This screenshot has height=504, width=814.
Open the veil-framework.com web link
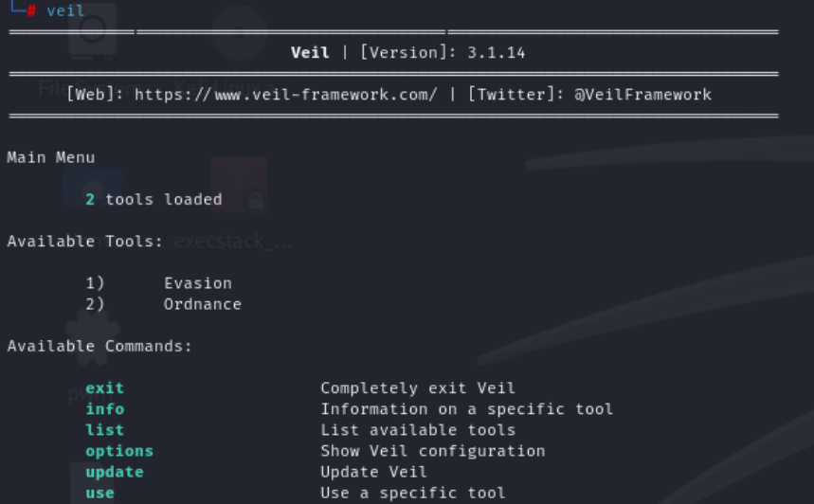tap(285, 95)
